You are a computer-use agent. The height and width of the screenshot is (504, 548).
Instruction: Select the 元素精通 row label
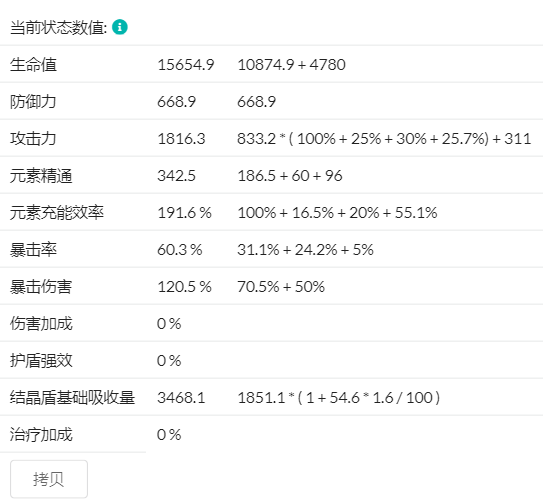41,176
